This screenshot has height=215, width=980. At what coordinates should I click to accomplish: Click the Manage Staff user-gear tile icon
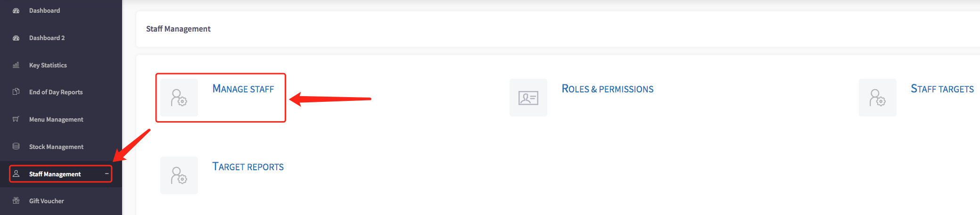point(179,98)
